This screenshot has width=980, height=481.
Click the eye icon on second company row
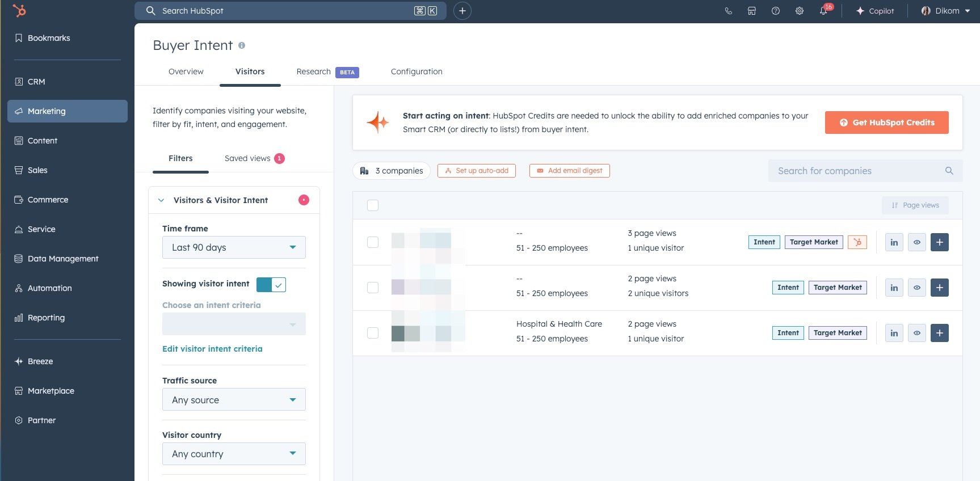[916, 288]
